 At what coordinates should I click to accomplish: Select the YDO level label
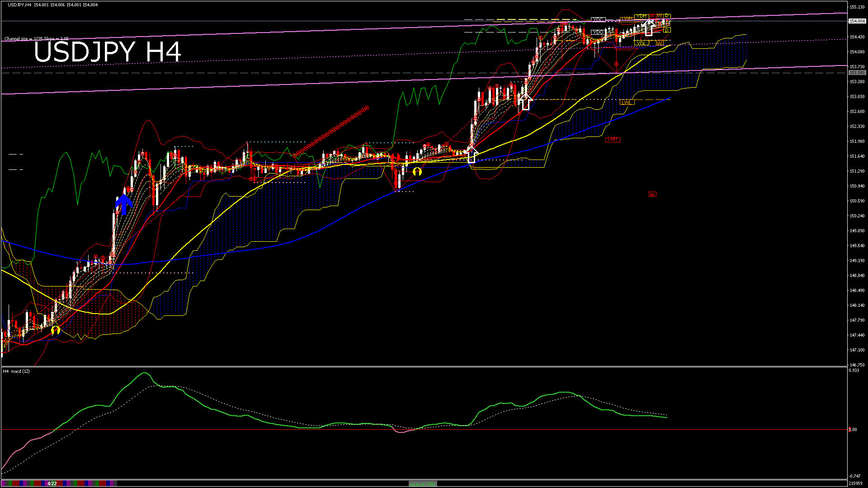(x=598, y=33)
